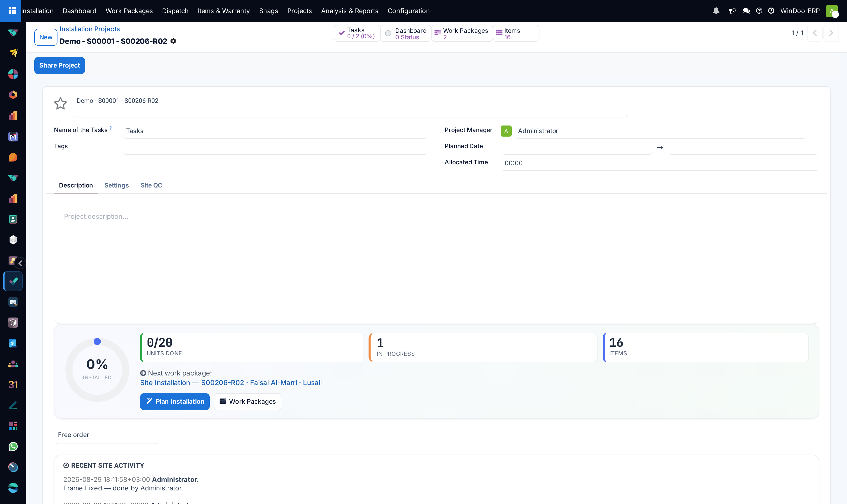Open the blue M marketing app icon
This screenshot has width=847, height=504.
pyautogui.click(x=13, y=136)
